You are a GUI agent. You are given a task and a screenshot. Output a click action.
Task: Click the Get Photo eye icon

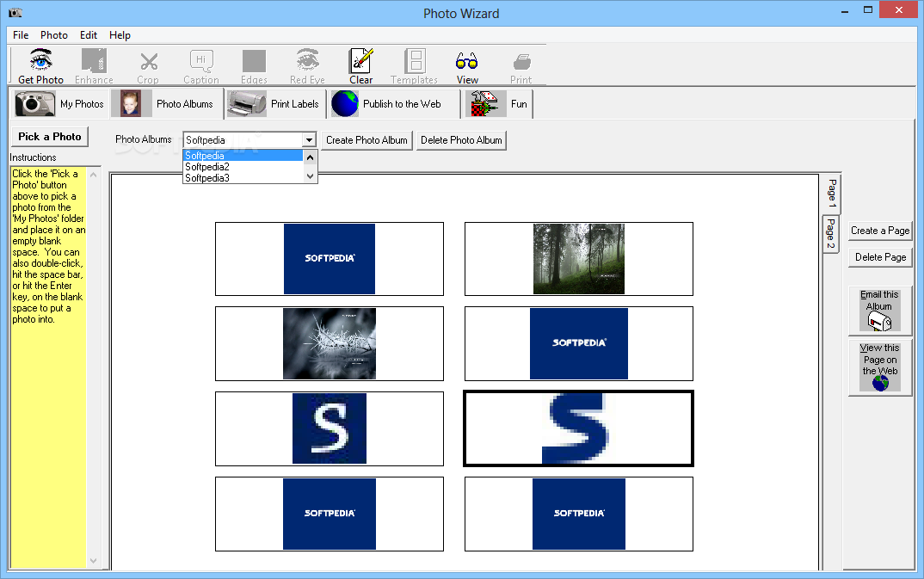(40, 61)
